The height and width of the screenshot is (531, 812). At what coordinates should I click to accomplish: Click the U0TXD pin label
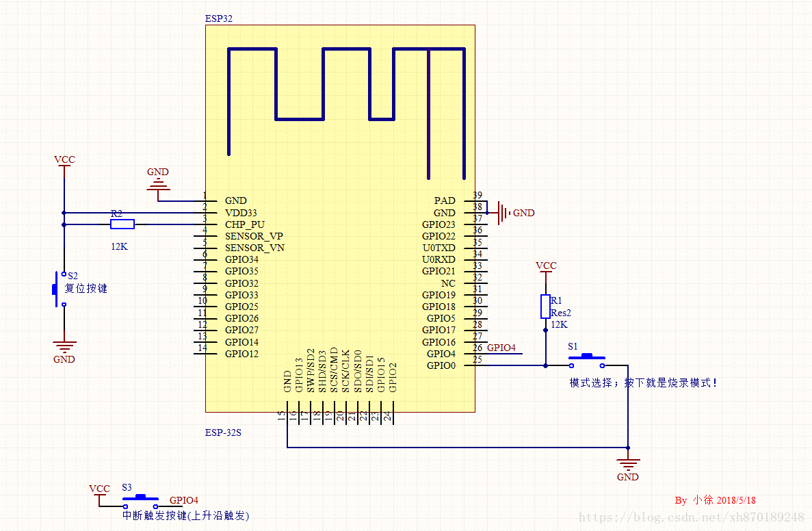pos(439,248)
